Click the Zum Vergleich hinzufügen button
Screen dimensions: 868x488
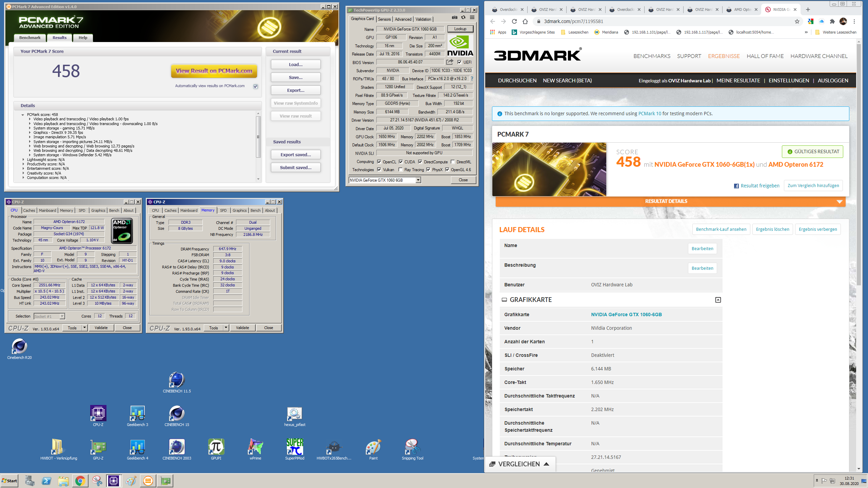813,185
